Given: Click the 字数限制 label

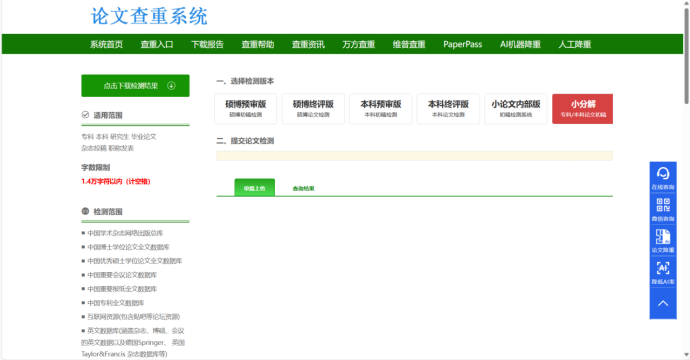Looking at the screenshot, I should click(x=95, y=168).
